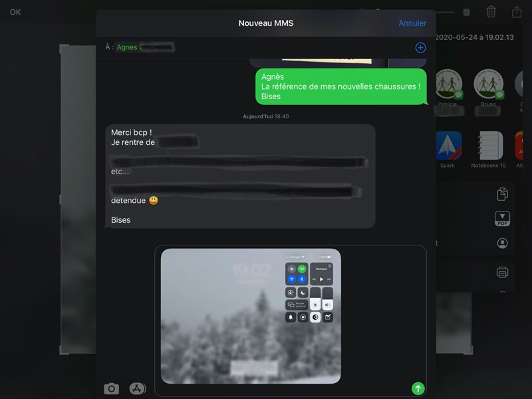Add a recipient with the plus icon
This screenshot has width=532, height=399.
(420, 47)
